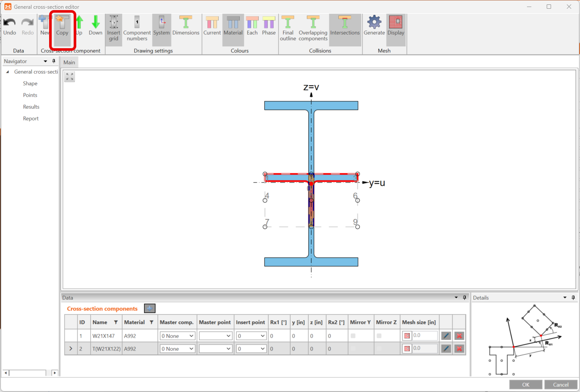580x392 pixels.
Task: Toggle Mirror Z for W21X147 row
Action: [x=379, y=336]
